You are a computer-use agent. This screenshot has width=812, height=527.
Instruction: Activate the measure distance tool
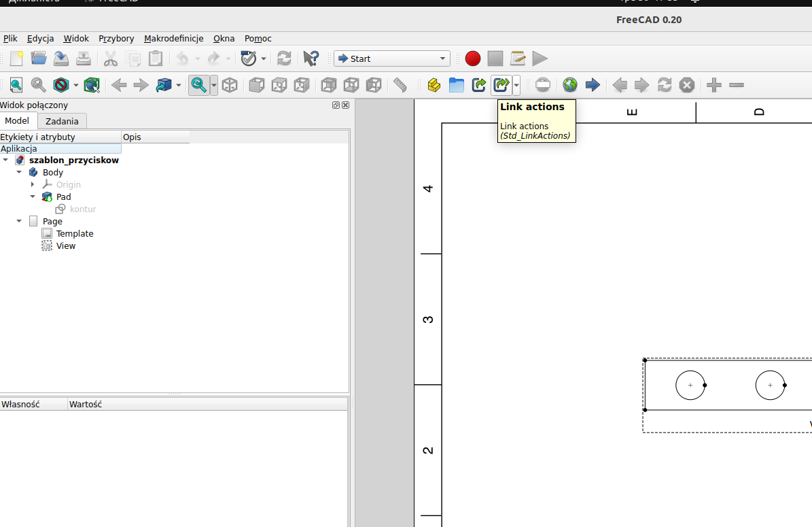coord(400,85)
